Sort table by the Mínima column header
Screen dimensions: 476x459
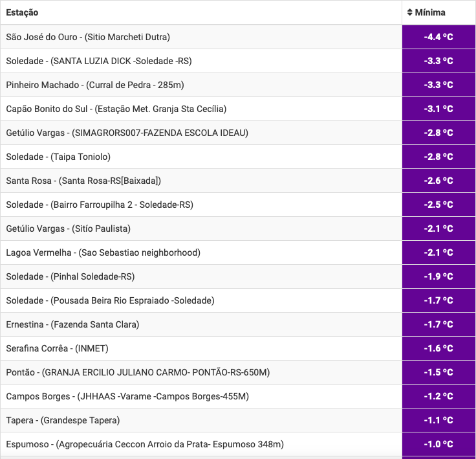coord(431,12)
